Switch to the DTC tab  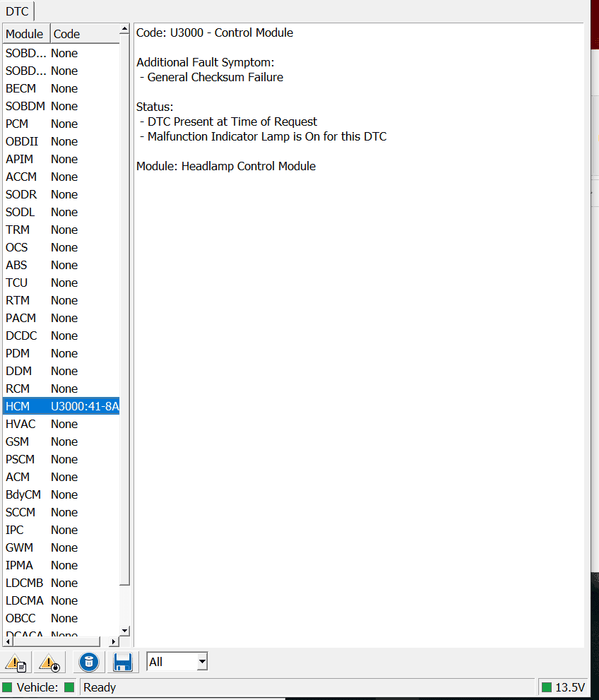(x=17, y=11)
